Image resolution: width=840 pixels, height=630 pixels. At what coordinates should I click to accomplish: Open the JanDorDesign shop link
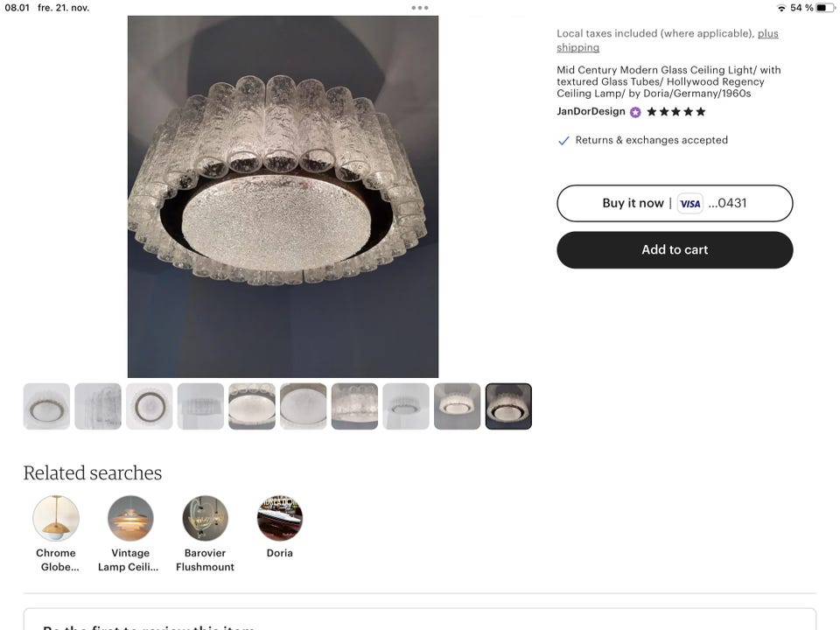click(x=591, y=112)
